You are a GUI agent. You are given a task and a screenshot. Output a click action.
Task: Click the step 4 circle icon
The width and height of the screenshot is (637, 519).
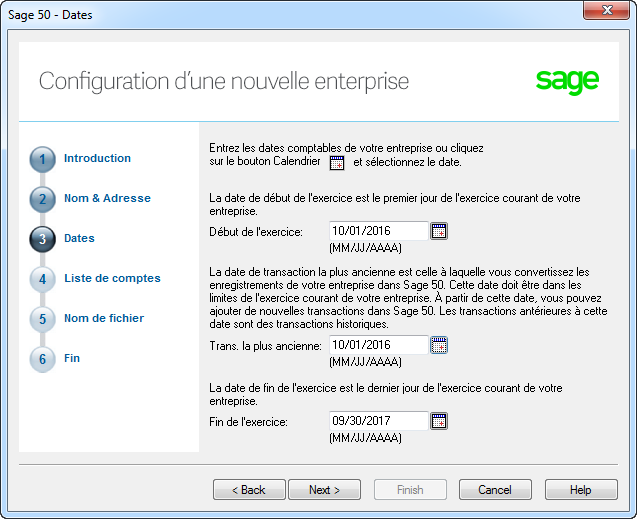pos(42,279)
